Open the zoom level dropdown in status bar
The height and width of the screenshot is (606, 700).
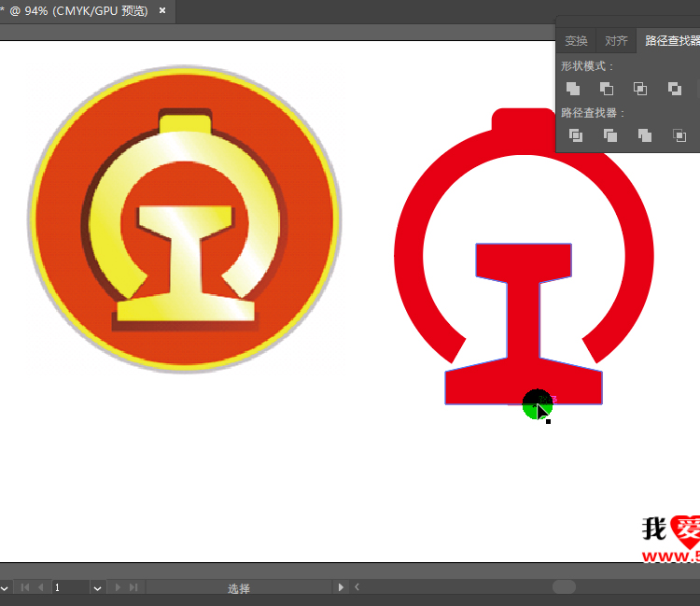coord(4,588)
